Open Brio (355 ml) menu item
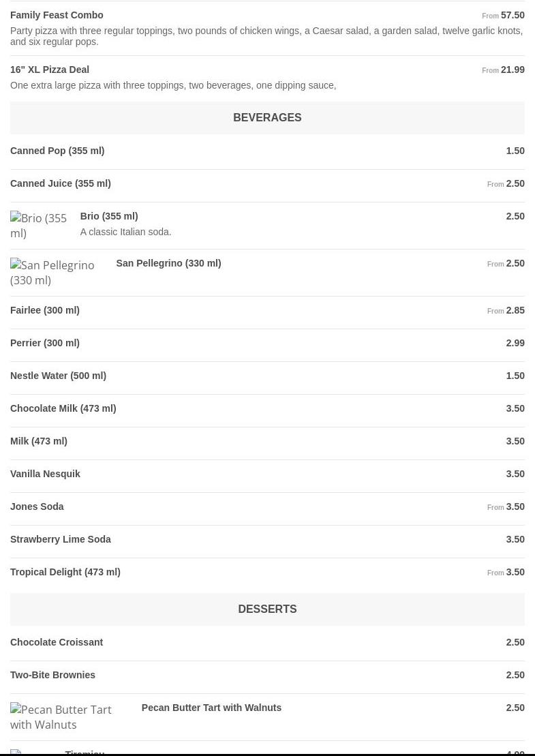 tap(109, 216)
